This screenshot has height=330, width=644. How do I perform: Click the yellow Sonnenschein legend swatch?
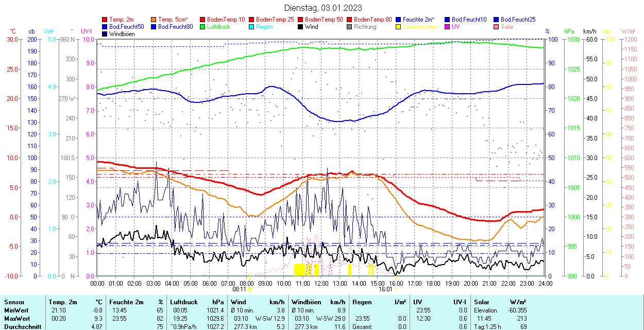(398, 27)
